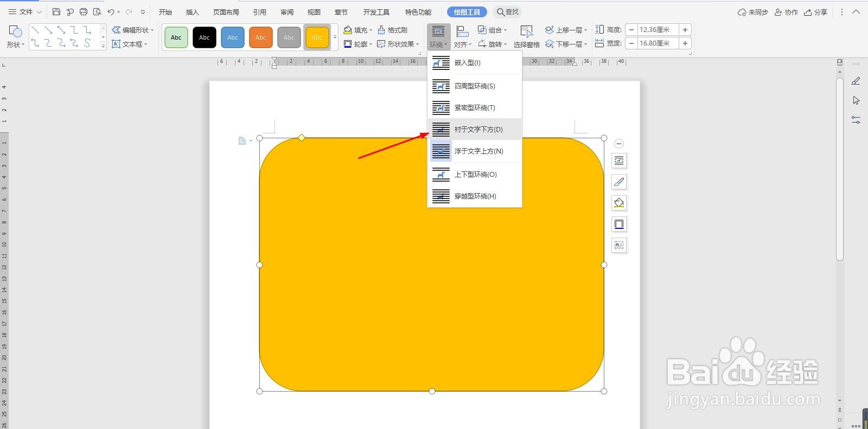Viewport: 868px width, 429px height.
Task: Apply the black Abc shape style
Action: point(205,37)
